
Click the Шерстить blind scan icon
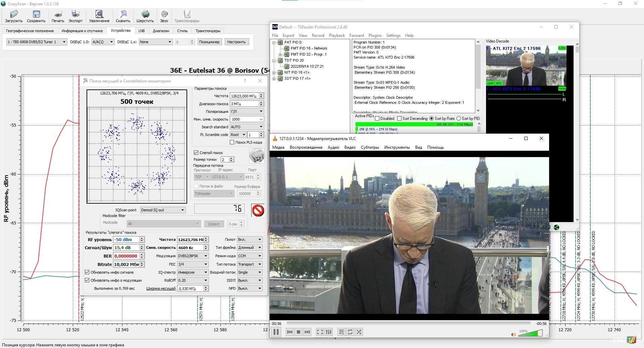click(145, 14)
